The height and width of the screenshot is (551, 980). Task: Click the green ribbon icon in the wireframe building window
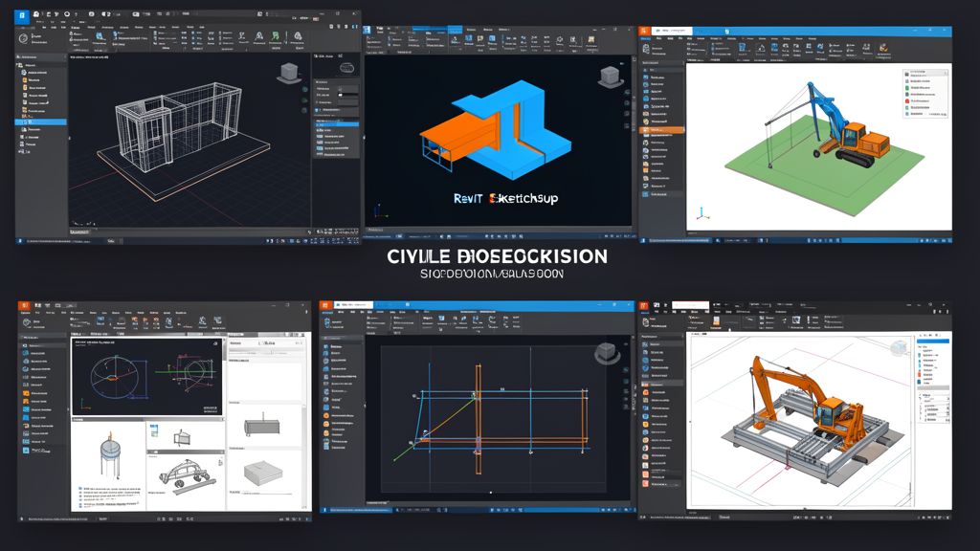point(276,36)
